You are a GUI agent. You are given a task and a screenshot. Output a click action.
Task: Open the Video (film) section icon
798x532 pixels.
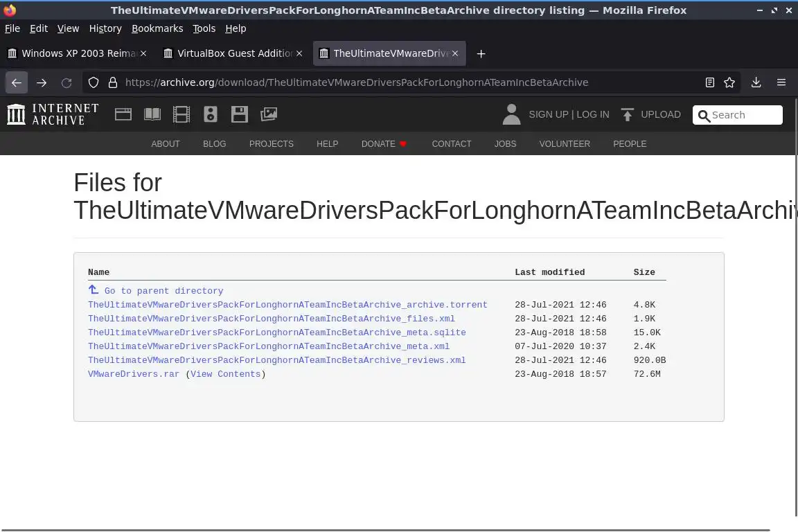[181, 114]
